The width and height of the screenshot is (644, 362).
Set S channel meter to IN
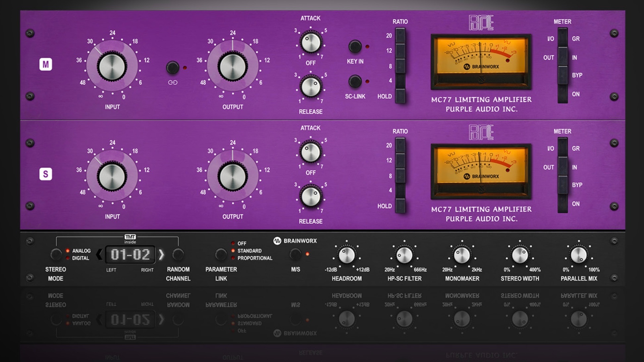click(x=563, y=167)
